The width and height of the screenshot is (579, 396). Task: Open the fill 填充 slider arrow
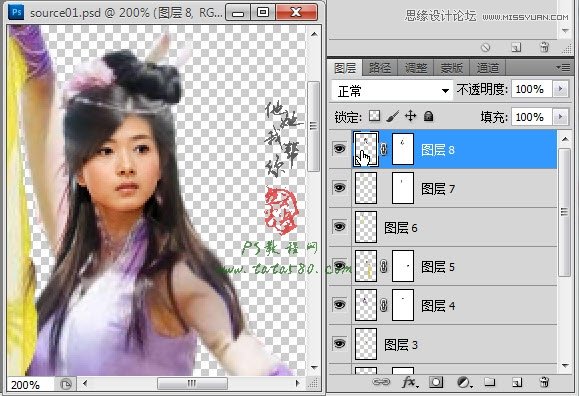(x=561, y=117)
